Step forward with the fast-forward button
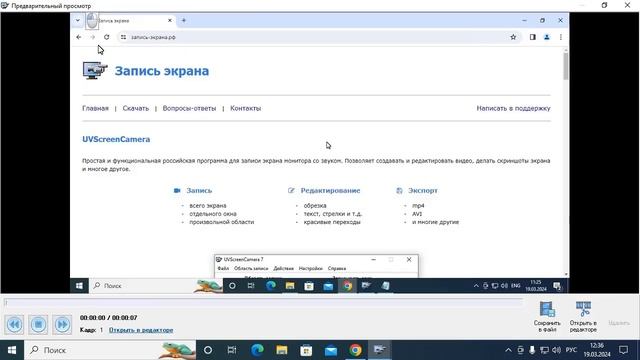Image resolution: width=640 pixels, height=360 pixels. tap(62, 324)
